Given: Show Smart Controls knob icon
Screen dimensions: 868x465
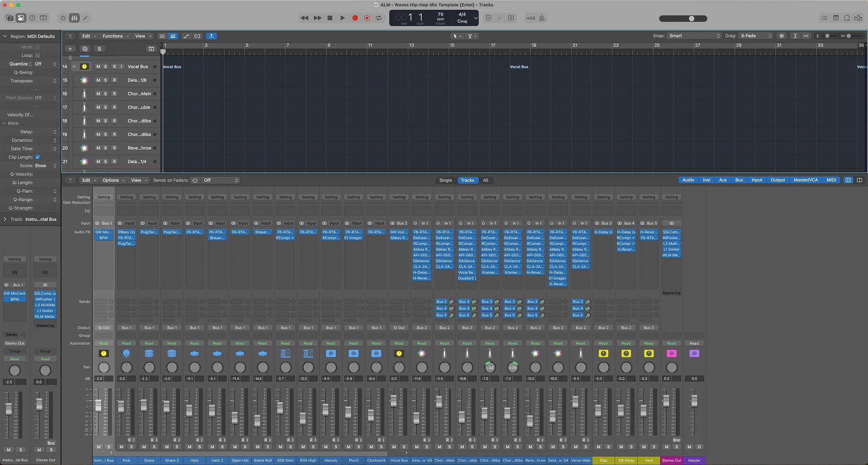Looking at the screenshot, I should pyautogui.click(x=63, y=18).
